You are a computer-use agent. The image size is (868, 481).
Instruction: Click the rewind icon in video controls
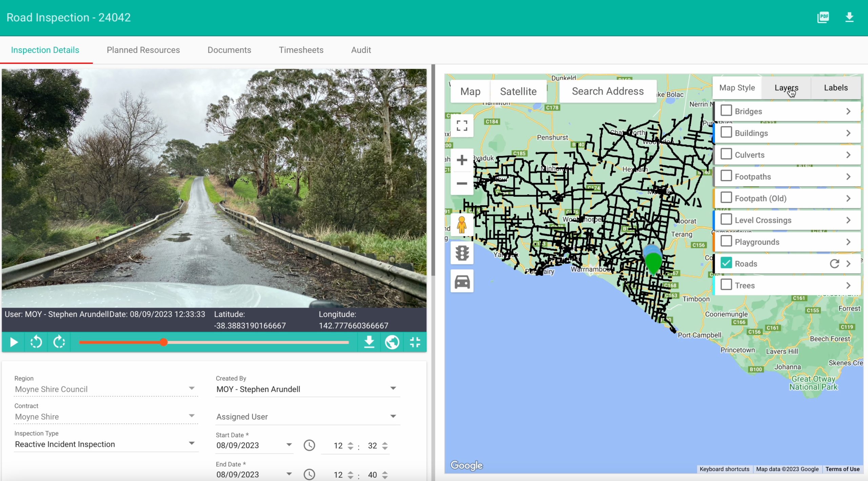coord(36,342)
